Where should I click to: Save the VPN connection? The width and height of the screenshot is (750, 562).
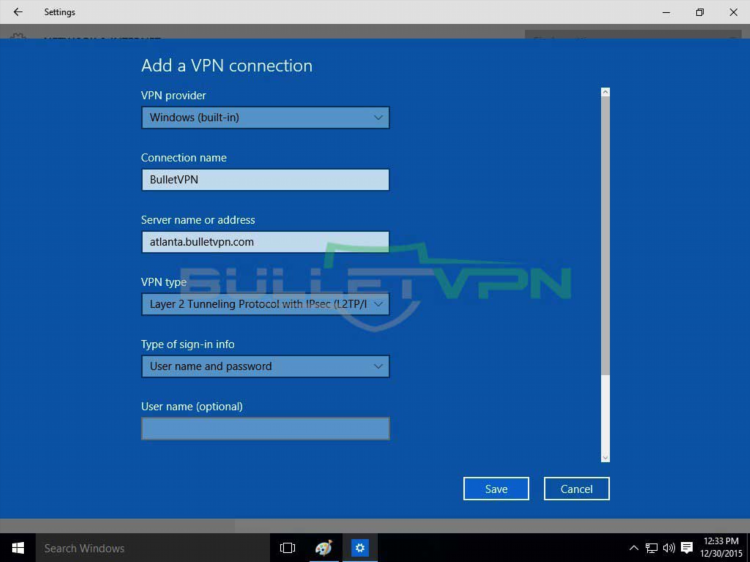496,489
